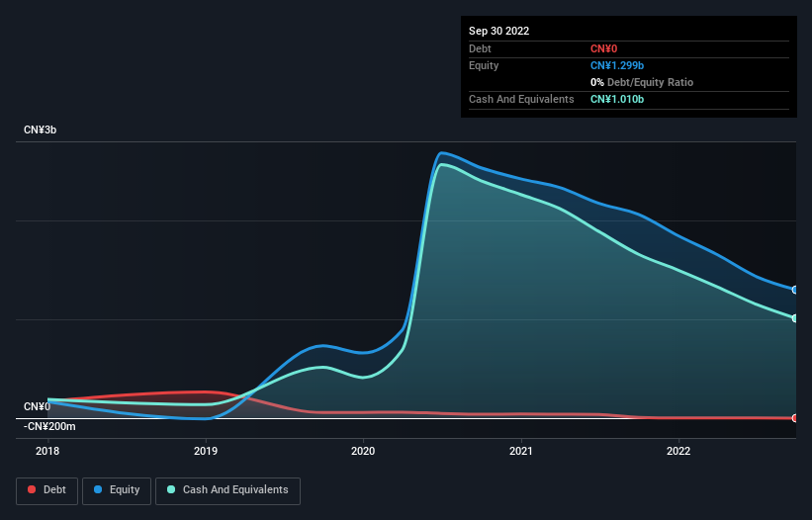Toggle the Equity series legend button
Screen dimensions: 812x520
tap(117, 490)
